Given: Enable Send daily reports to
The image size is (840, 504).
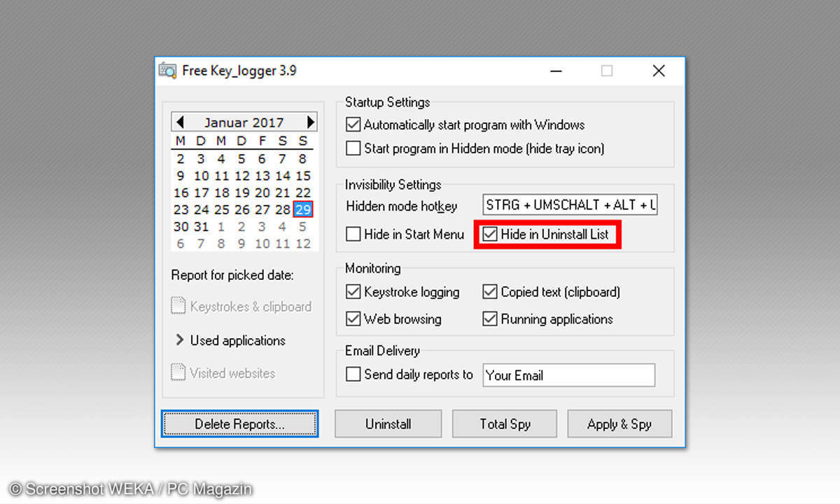Looking at the screenshot, I should [x=353, y=374].
